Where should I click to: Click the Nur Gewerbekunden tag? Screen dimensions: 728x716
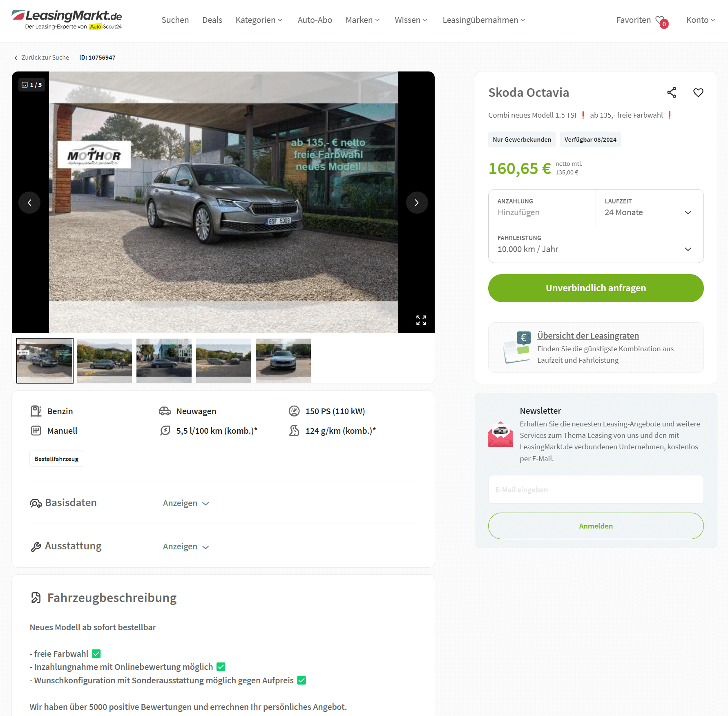(522, 140)
